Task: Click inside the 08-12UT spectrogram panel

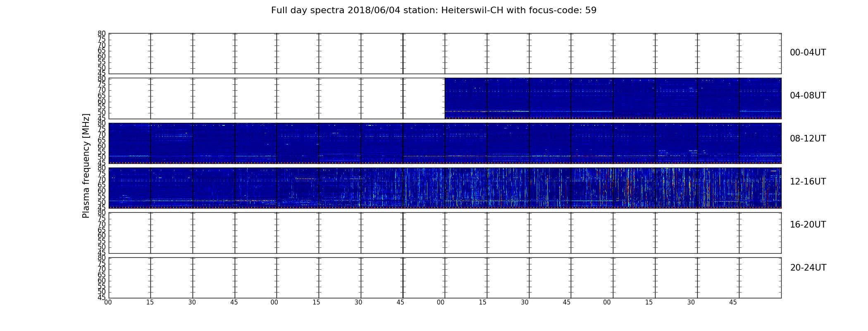Action: click(x=445, y=143)
